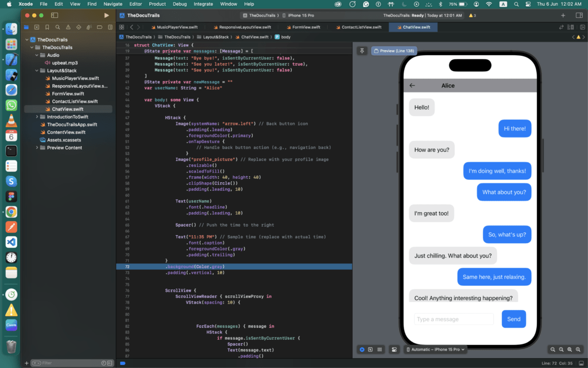Zoom preview to fit
This screenshot has height=368, width=588.
pos(570,349)
